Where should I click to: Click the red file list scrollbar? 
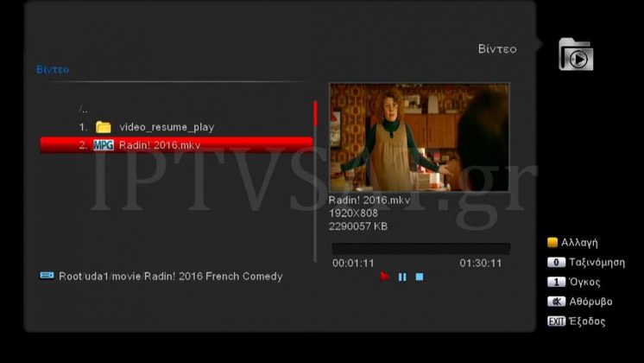click(315, 114)
